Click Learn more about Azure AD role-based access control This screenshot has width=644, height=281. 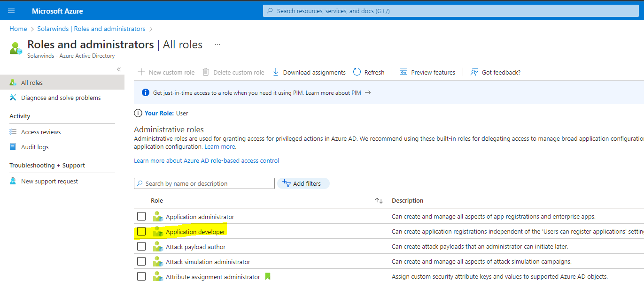pyautogui.click(x=207, y=160)
